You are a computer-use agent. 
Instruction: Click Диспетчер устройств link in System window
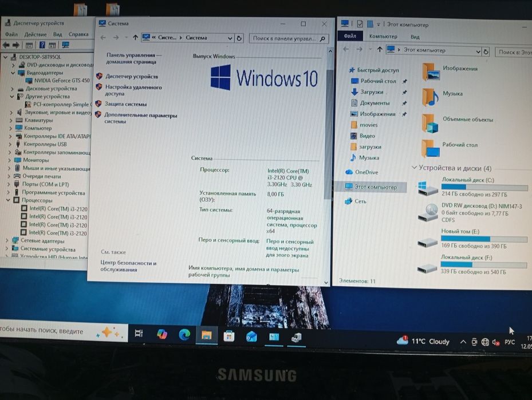tap(132, 77)
